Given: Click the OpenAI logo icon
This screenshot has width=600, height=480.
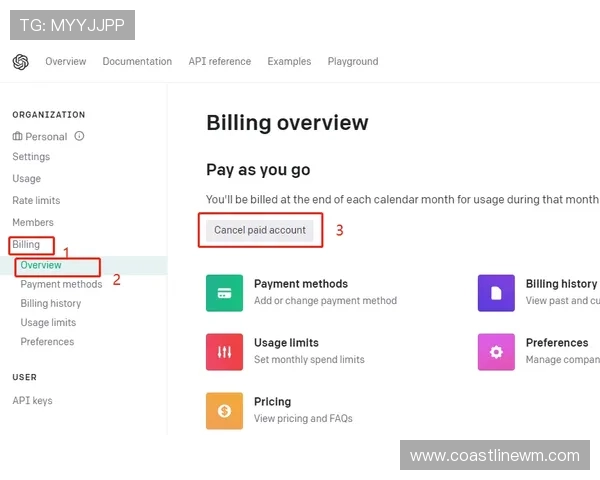Looking at the screenshot, I should (x=20, y=62).
